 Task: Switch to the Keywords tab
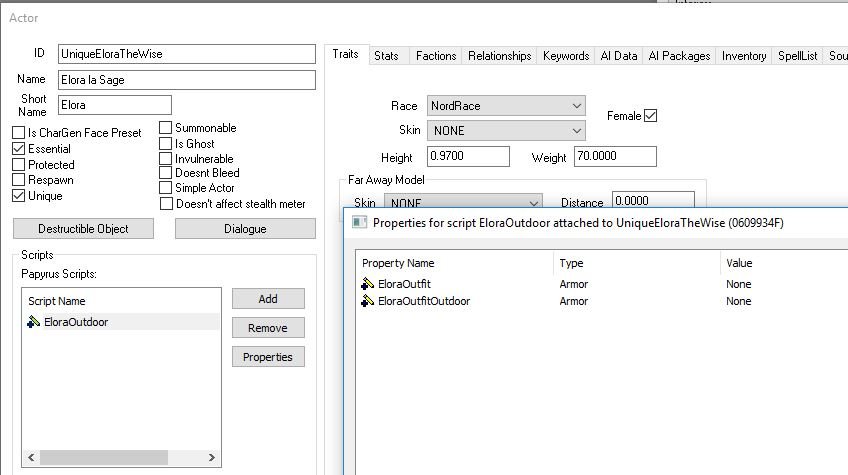566,56
